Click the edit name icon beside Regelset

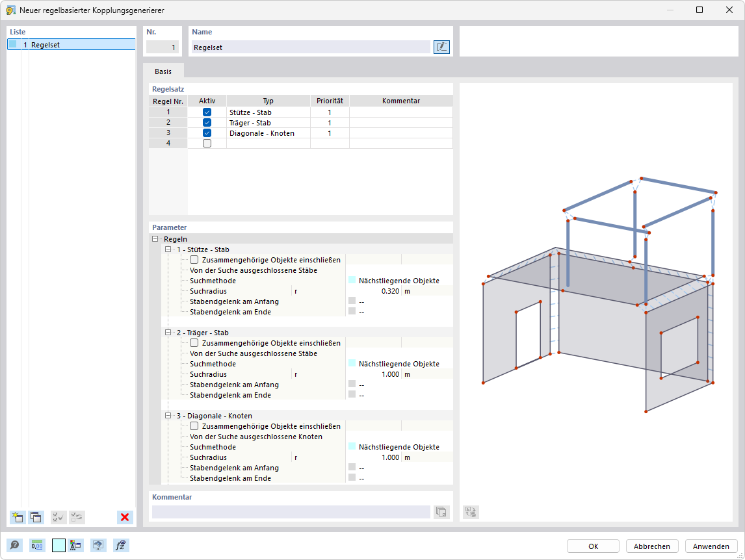click(x=441, y=47)
